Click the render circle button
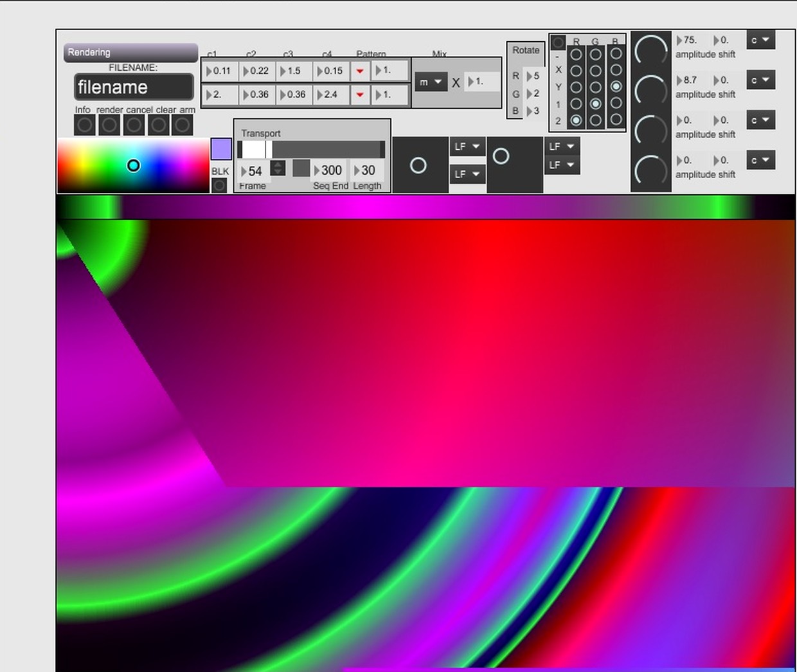 coord(109,125)
